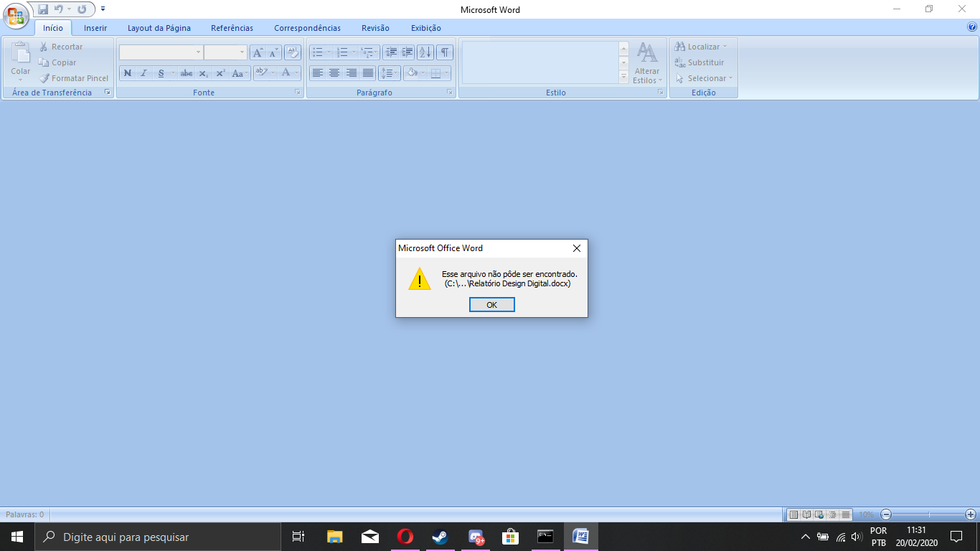Click the Redo/Repeat icon

pyautogui.click(x=82, y=9)
